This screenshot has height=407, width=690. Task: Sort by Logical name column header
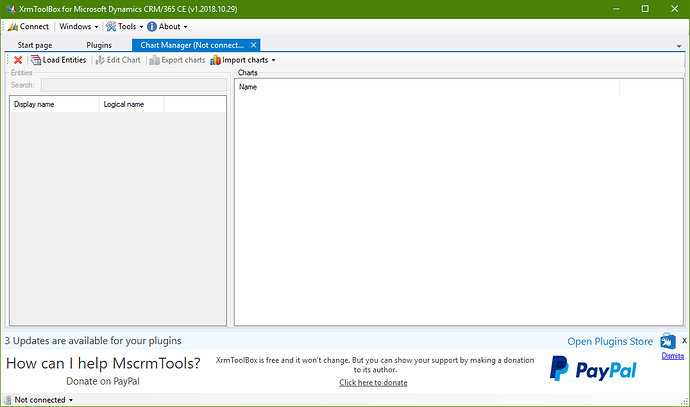point(132,104)
